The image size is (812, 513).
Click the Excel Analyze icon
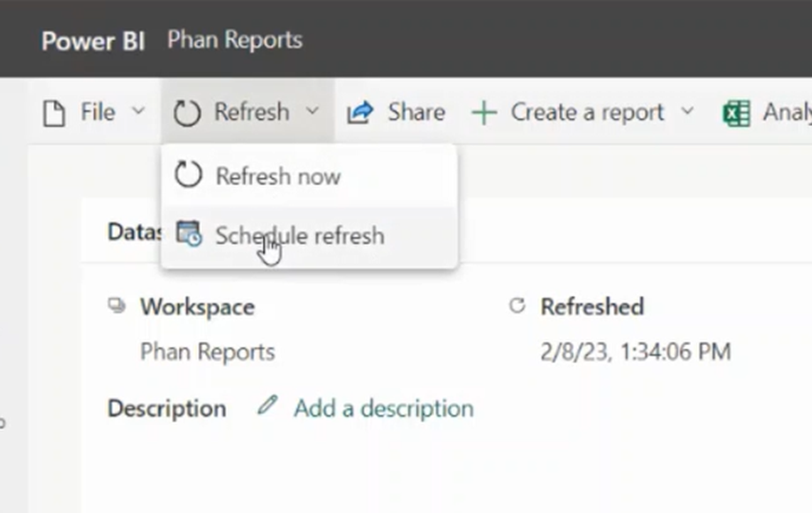click(736, 113)
